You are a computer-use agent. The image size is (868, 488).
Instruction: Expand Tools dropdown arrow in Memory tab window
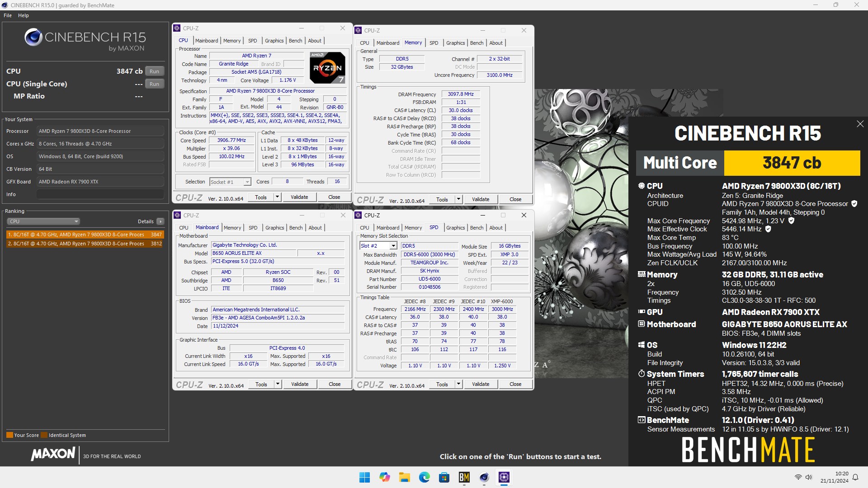458,199
